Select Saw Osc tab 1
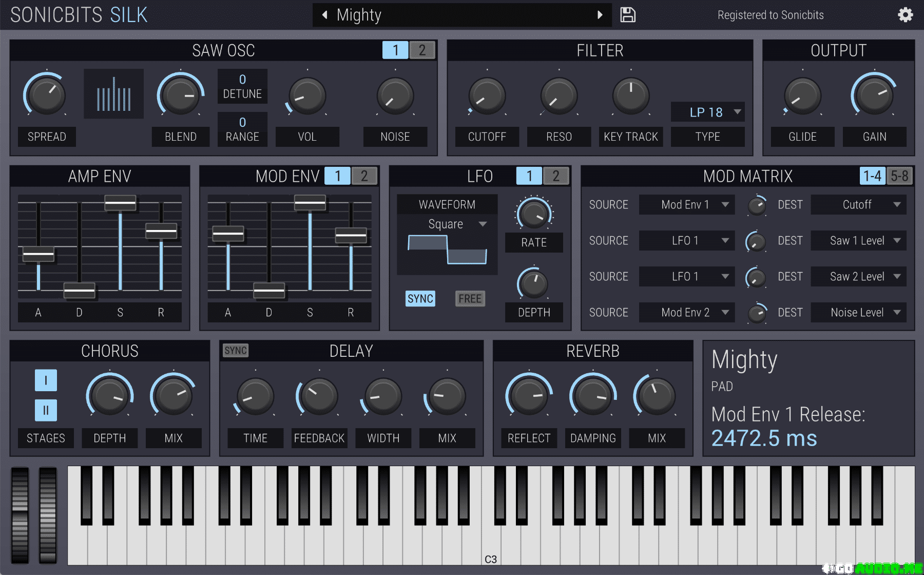Image resolution: width=924 pixels, height=575 pixels. (395, 50)
